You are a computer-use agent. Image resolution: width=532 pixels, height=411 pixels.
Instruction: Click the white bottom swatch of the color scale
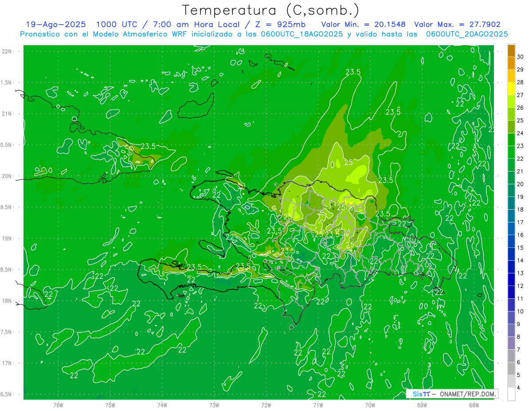pyautogui.click(x=512, y=394)
